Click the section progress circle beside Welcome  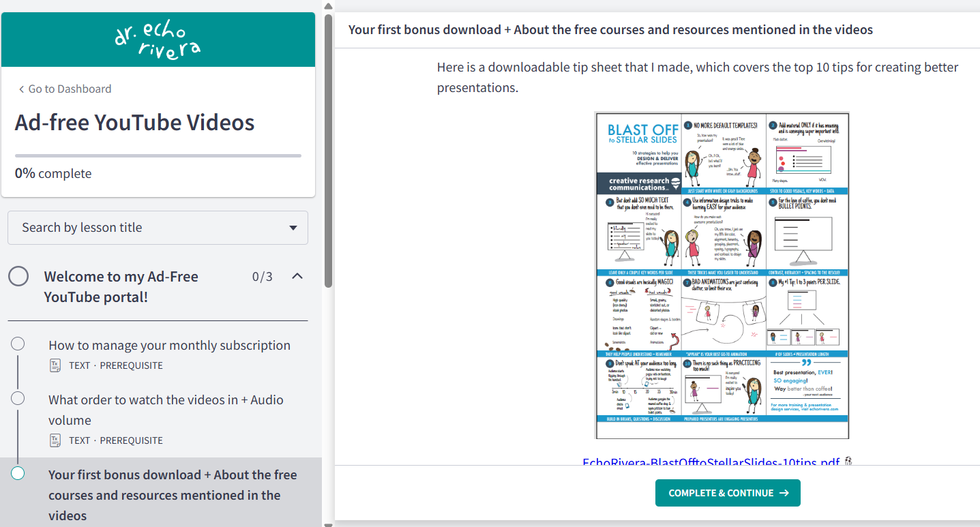[18, 276]
